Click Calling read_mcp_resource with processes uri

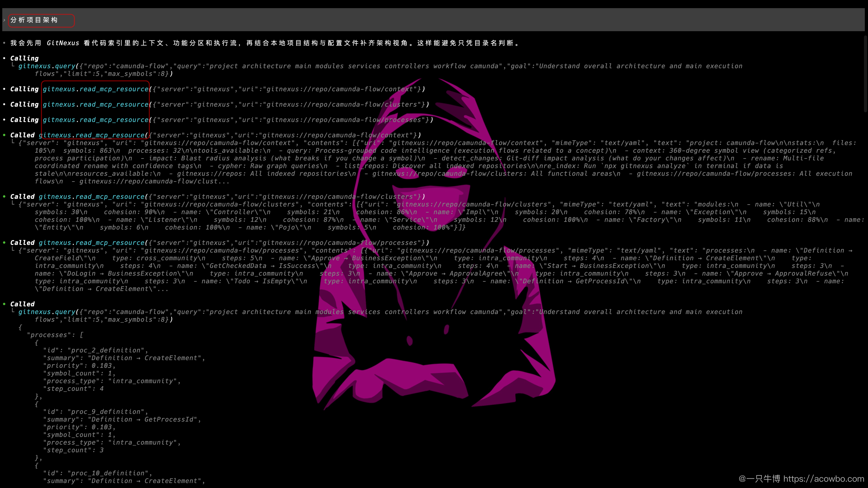222,120
